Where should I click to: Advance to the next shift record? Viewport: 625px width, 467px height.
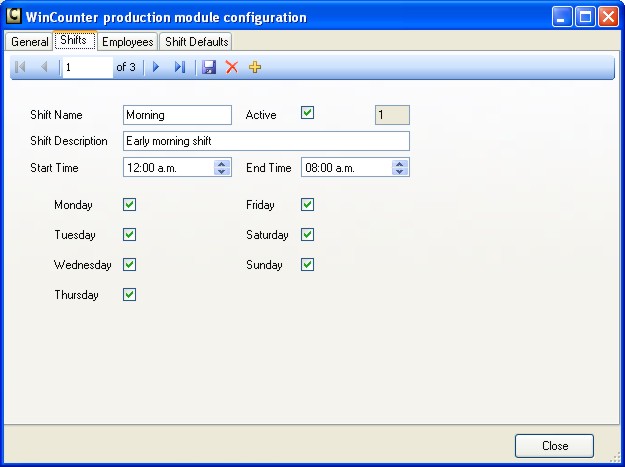coord(156,67)
